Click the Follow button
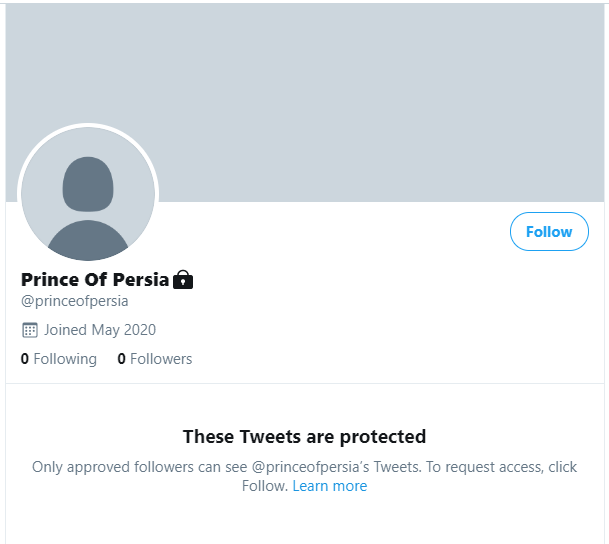The height and width of the screenshot is (544, 609). 549,232
